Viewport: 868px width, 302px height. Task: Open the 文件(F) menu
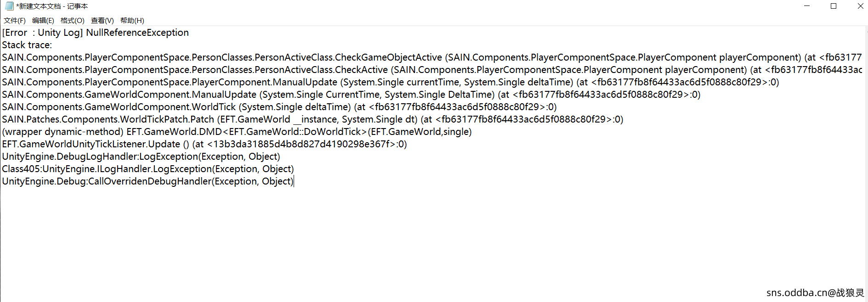(15, 21)
